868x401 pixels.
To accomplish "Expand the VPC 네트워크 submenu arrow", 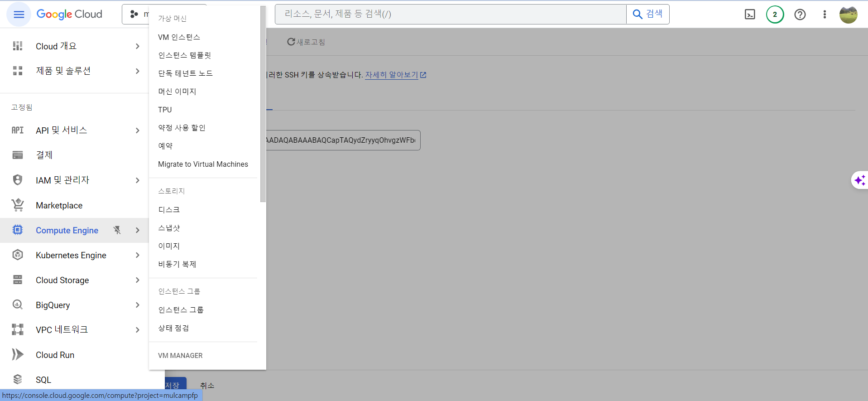I will [x=138, y=330].
